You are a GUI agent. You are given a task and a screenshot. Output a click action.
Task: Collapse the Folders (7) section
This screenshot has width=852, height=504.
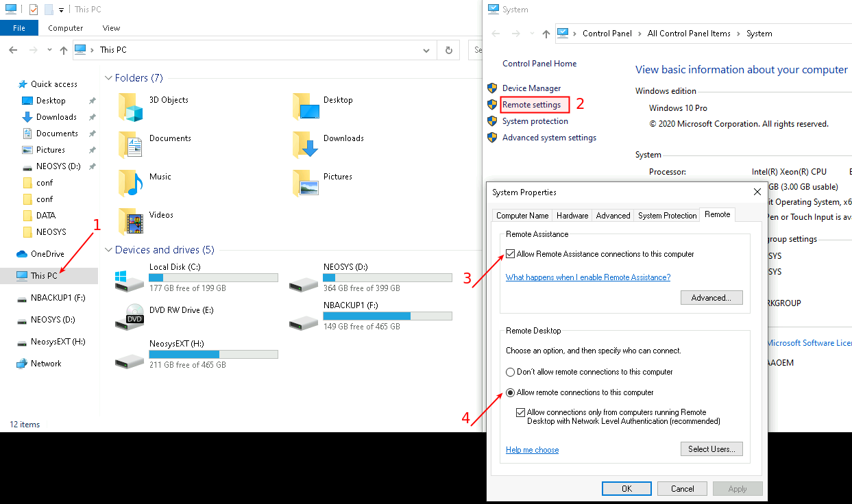(108, 78)
